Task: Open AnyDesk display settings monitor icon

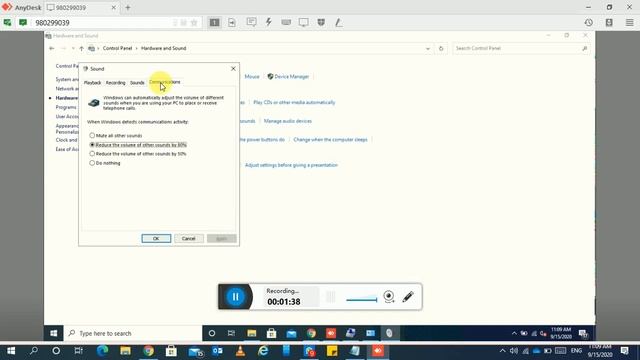Action: [303, 22]
